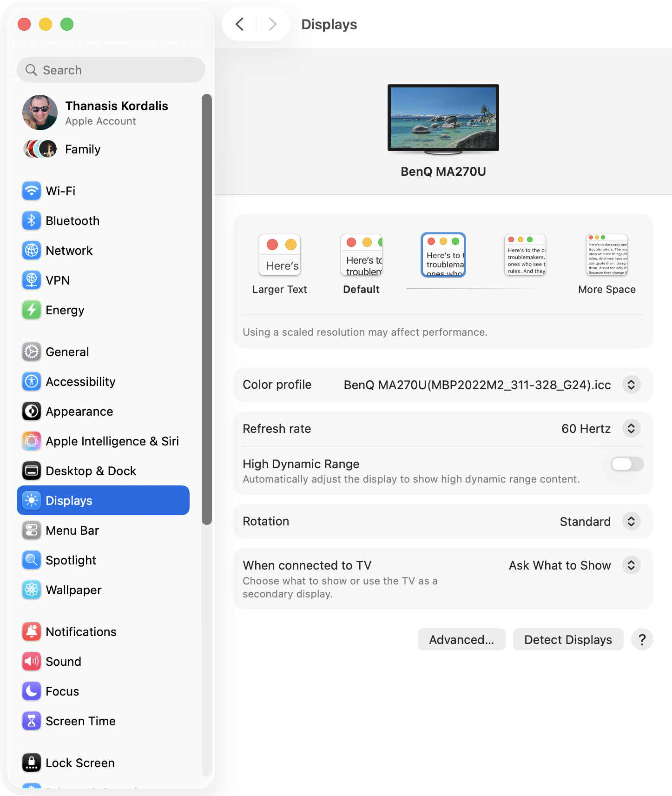Open the VPN icon in sidebar

click(x=32, y=280)
